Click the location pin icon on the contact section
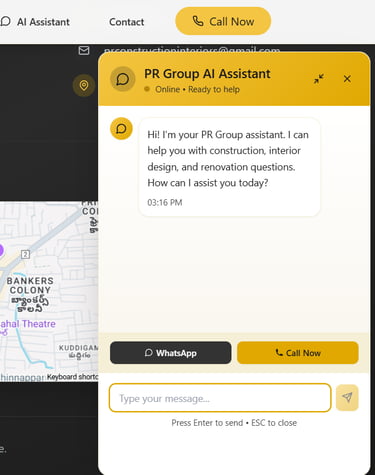The height and width of the screenshot is (475, 375). [84, 85]
